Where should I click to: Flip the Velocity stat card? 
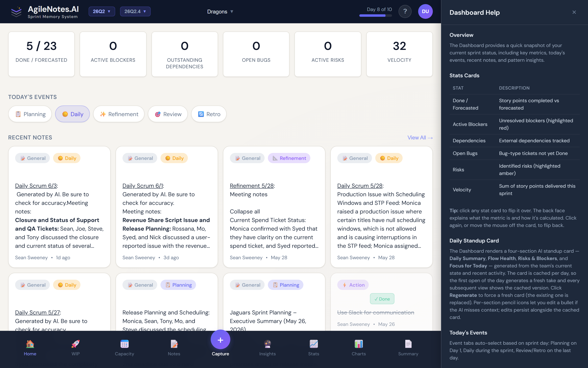point(399,54)
